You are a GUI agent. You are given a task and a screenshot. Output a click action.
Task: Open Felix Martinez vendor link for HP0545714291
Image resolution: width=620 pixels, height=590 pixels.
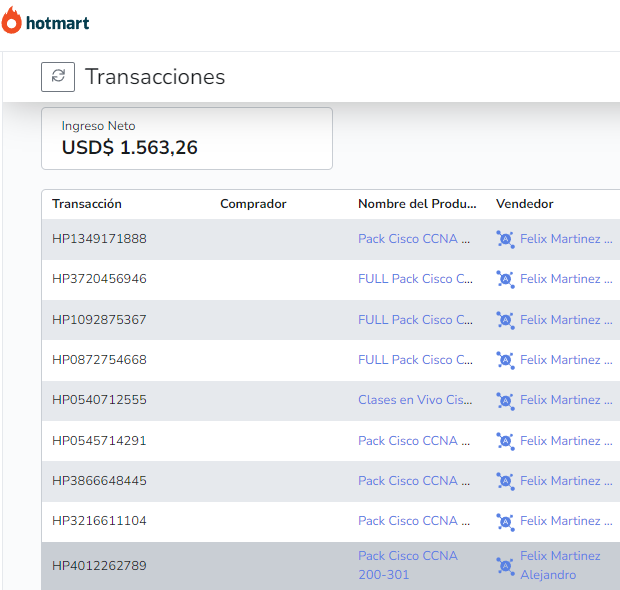point(566,441)
